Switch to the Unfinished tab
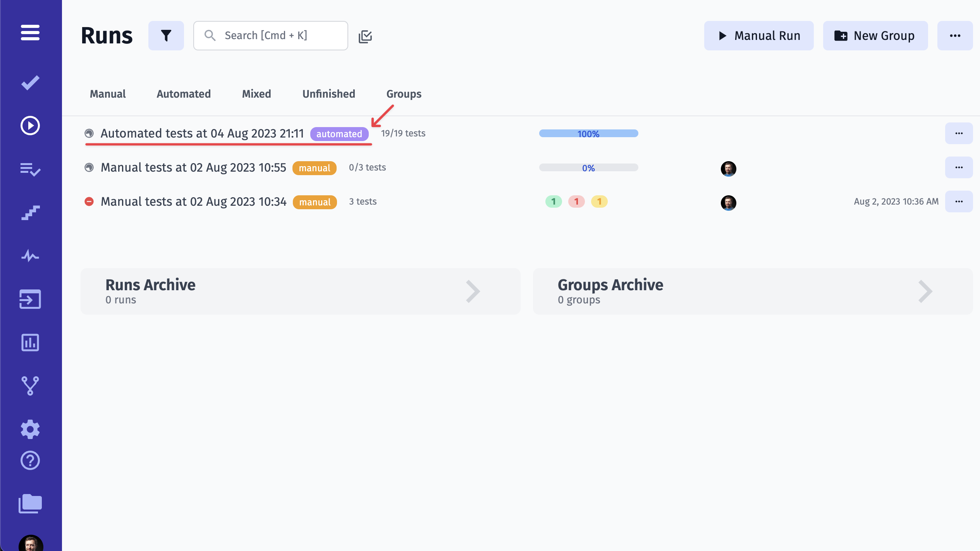This screenshot has height=551, width=980. [x=328, y=94]
